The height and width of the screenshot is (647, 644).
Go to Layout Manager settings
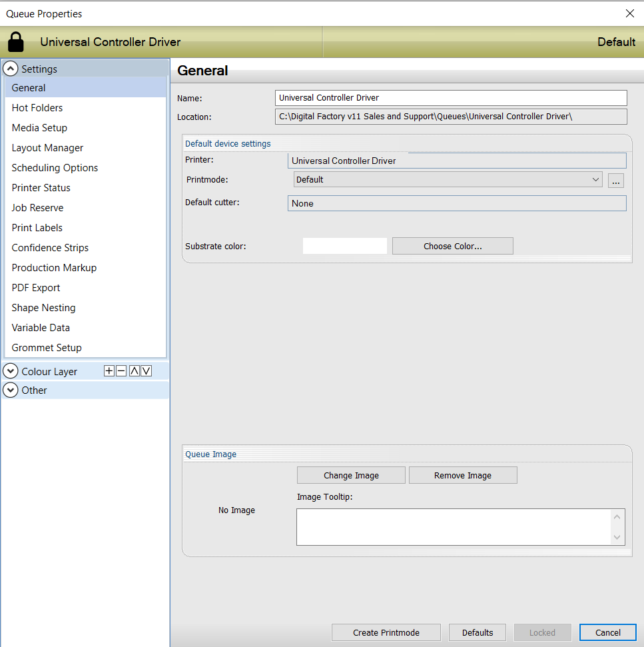click(x=47, y=148)
